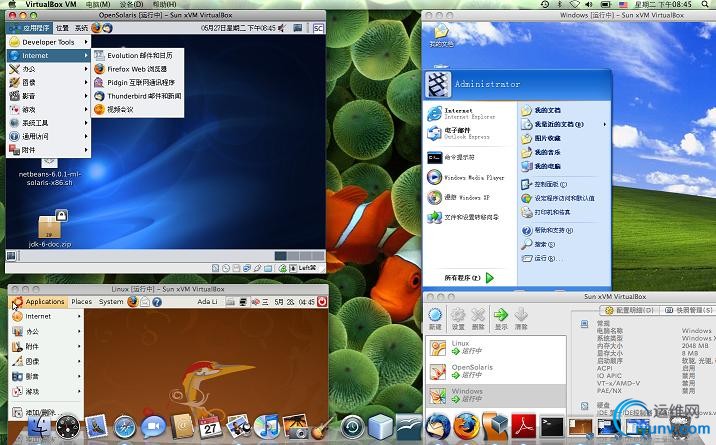The width and height of the screenshot is (716, 445).
Task: Launch Thunderbird 邮件和新闻 from Internet submenu
Action: [138, 96]
